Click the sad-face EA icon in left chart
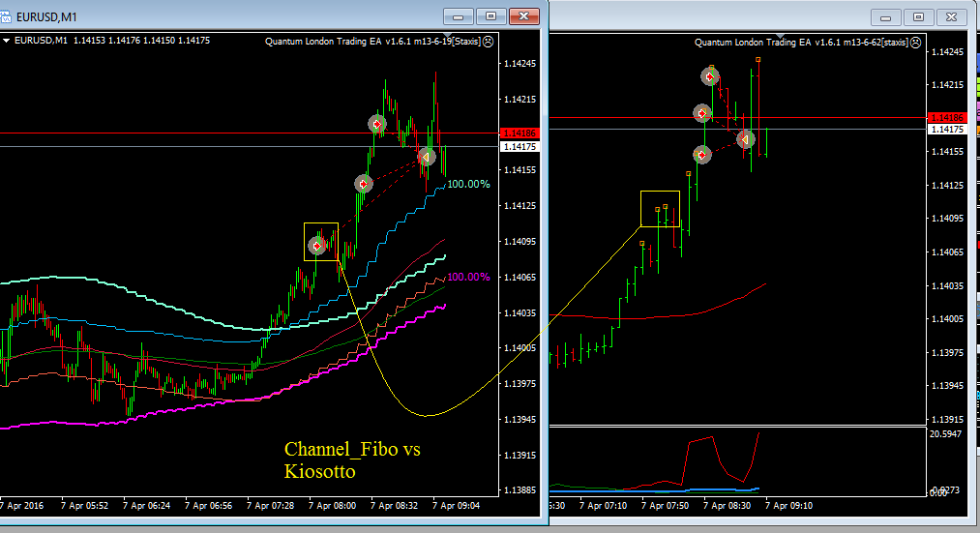 click(x=489, y=42)
